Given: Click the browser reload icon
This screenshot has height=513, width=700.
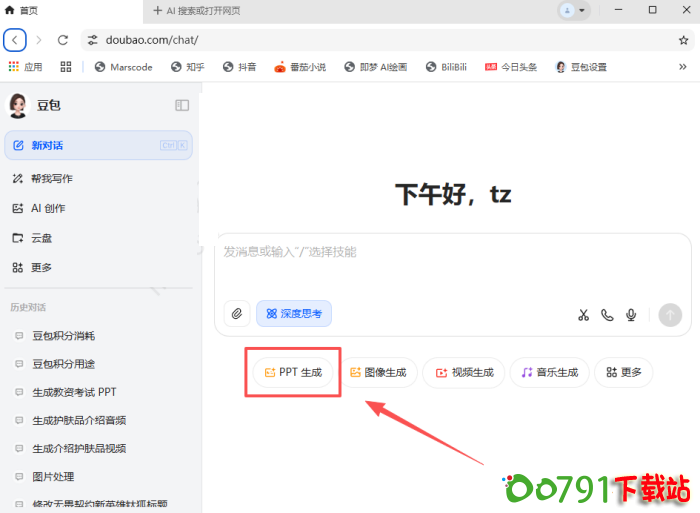Looking at the screenshot, I should coord(63,40).
